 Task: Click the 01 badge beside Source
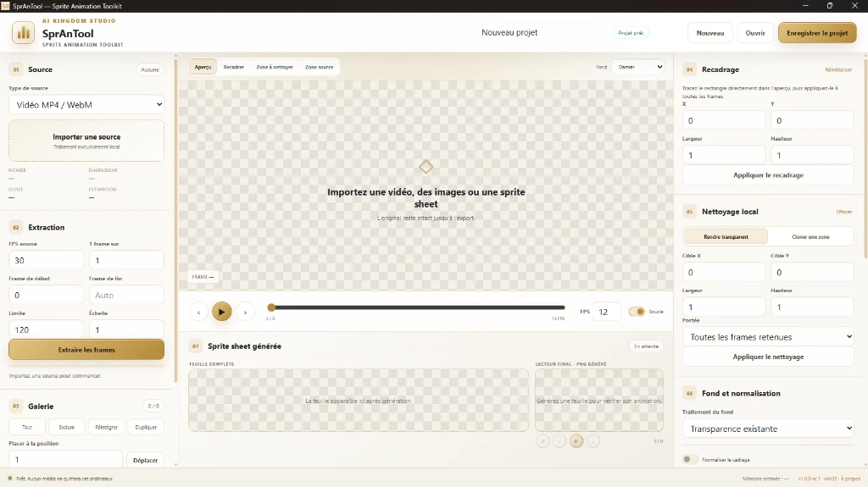(16, 69)
